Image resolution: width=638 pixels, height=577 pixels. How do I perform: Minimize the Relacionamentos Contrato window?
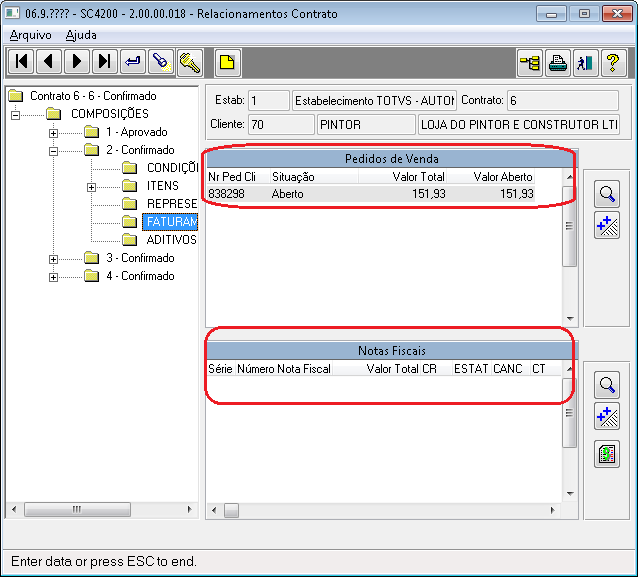coord(551,14)
